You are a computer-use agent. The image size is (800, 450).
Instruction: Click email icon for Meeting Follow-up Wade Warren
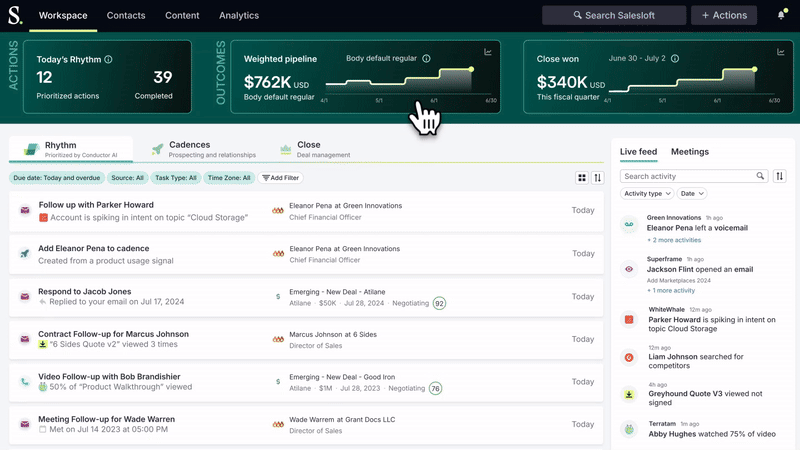pyautogui.click(x=24, y=424)
